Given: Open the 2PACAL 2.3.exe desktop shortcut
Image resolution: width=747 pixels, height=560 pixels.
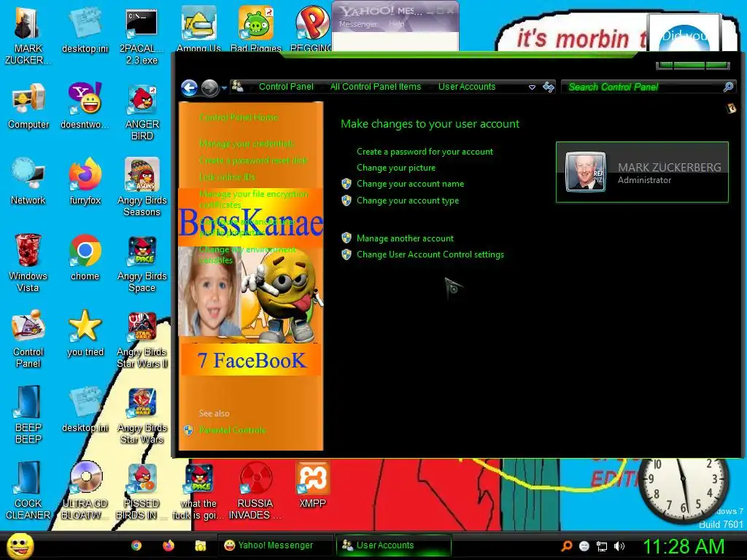Looking at the screenshot, I should (142, 36).
